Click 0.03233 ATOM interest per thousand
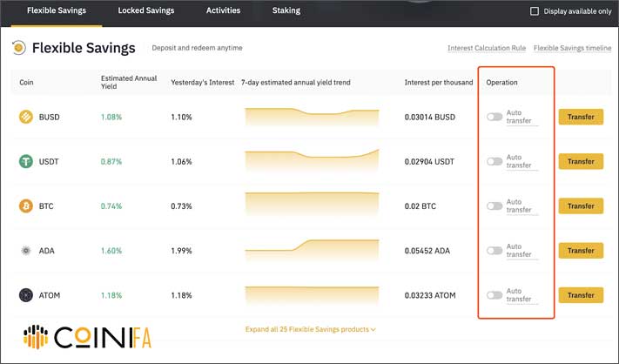 [430, 296]
